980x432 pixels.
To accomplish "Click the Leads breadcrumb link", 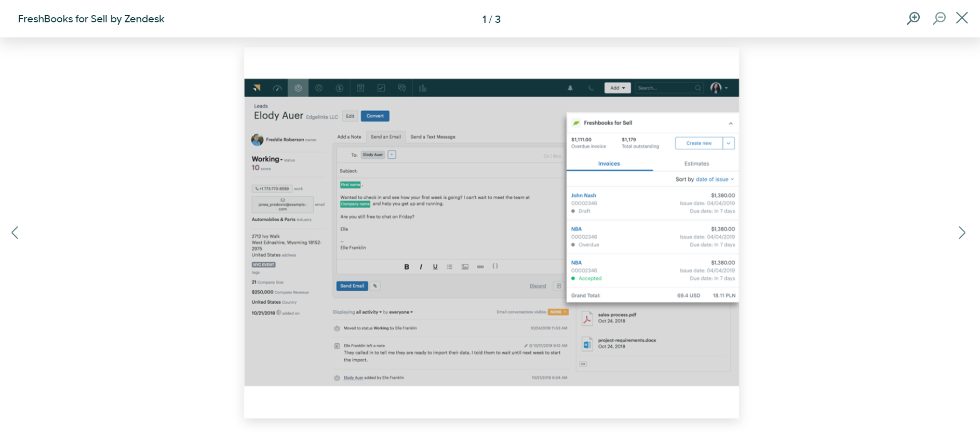I will click(261, 106).
